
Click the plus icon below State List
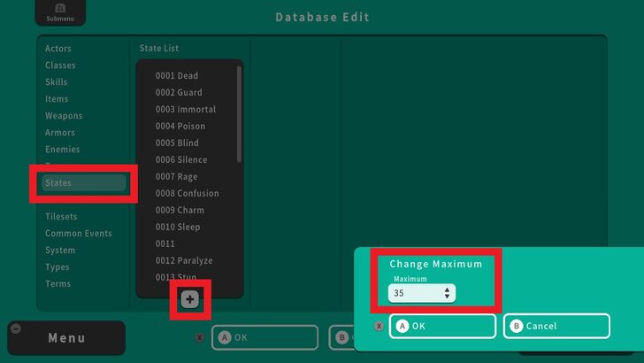point(190,299)
